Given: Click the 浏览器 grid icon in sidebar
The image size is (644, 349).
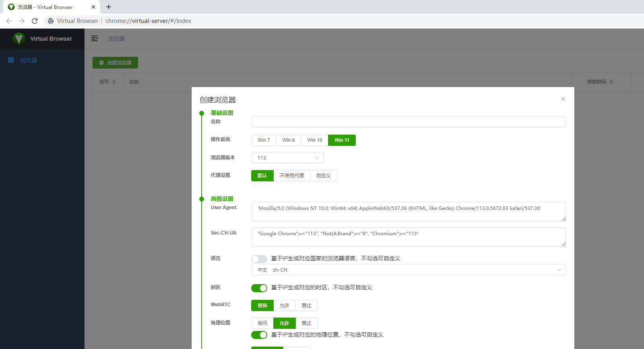Looking at the screenshot, I should (11, 60).
